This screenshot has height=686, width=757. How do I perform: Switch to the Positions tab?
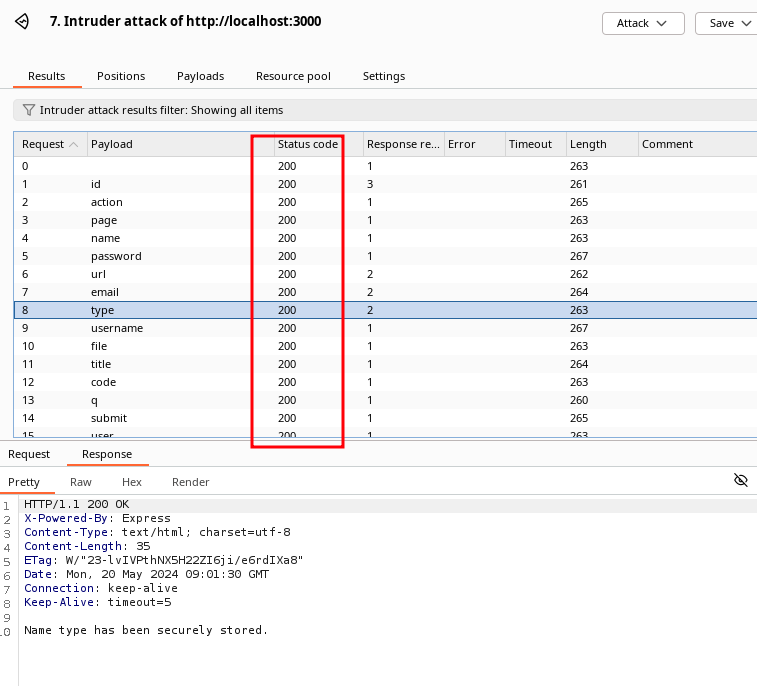[x=121, y=76]
